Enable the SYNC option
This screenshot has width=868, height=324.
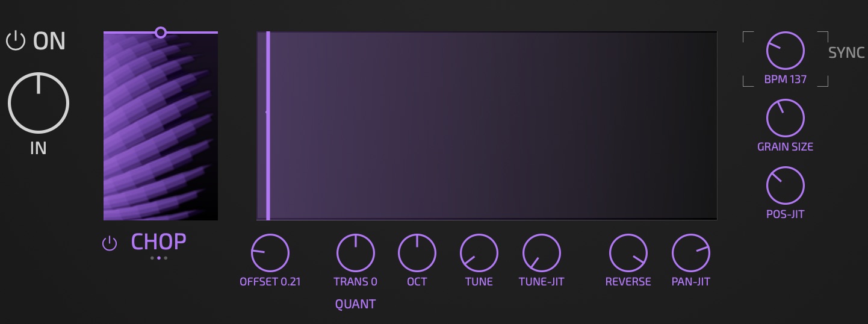click(x=846, y=52)
